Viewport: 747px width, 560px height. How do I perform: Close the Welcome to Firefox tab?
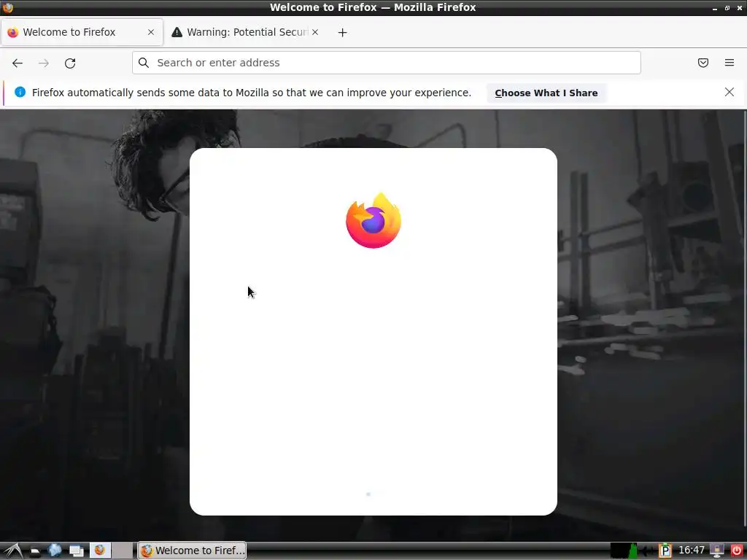coord(151,32)
